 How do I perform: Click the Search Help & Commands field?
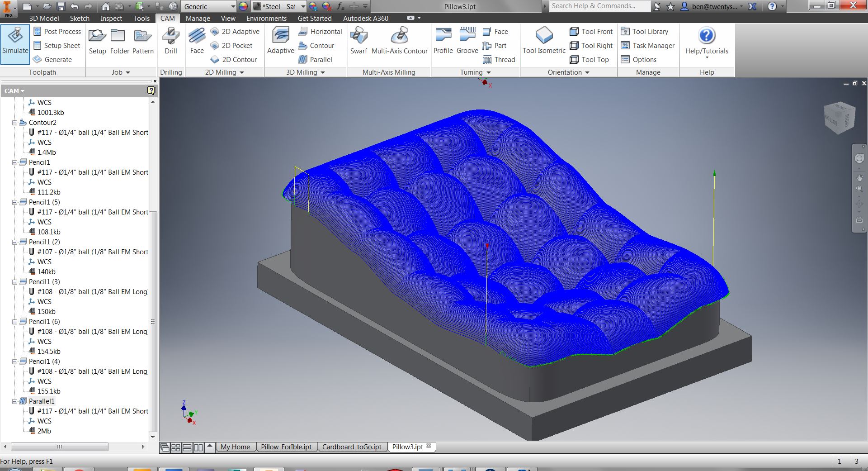[600, 6]
